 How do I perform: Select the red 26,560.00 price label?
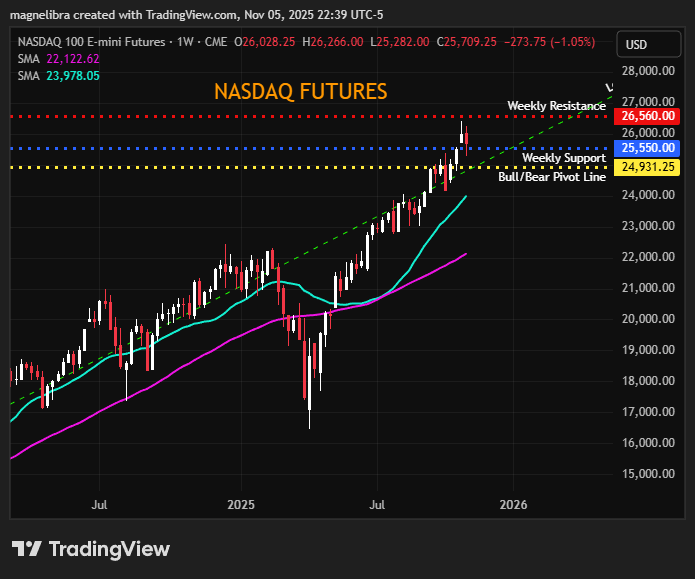[x=647, y=116]
